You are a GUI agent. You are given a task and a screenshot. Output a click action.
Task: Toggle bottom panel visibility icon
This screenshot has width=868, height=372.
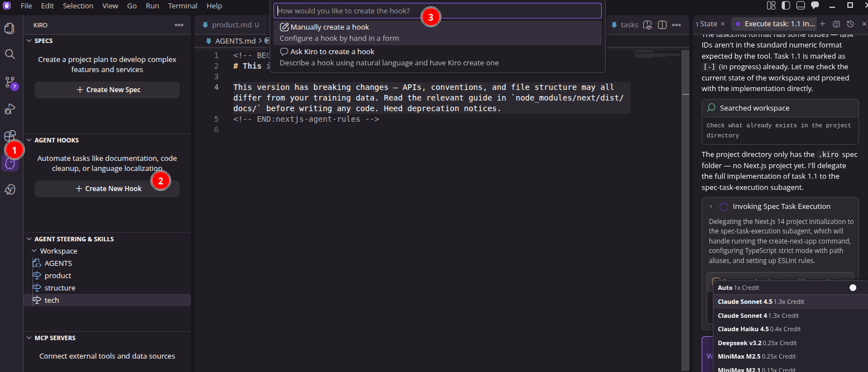click(x=800, y=6)
